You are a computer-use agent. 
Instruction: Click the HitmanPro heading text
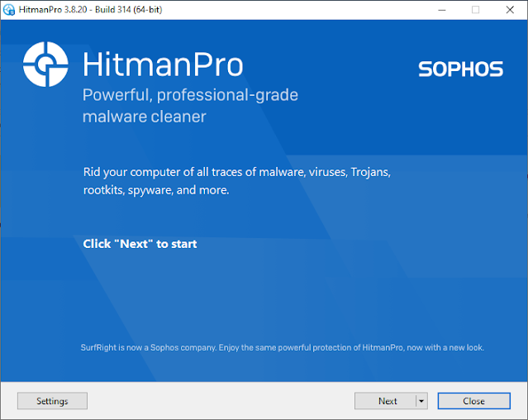(163, 64)
